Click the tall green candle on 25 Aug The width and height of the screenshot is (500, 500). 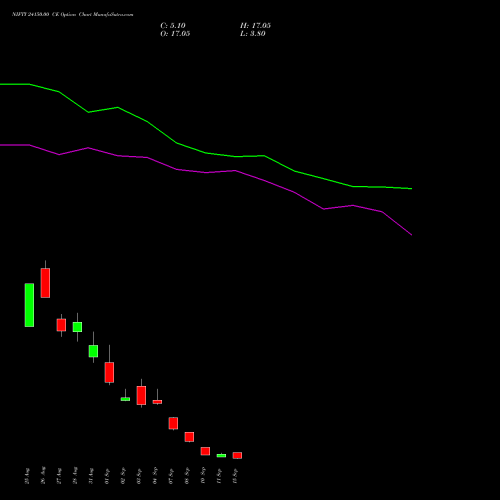[x=29, y=305]
